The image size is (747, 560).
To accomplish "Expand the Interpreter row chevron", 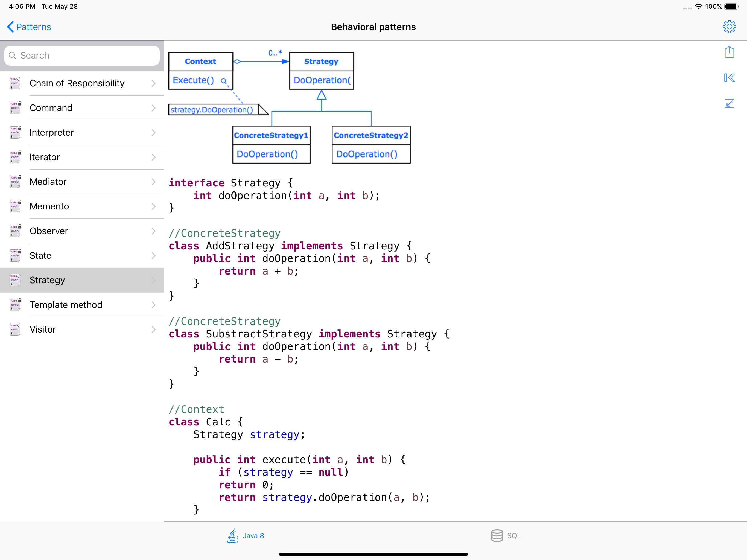I will tap(154, 132).
